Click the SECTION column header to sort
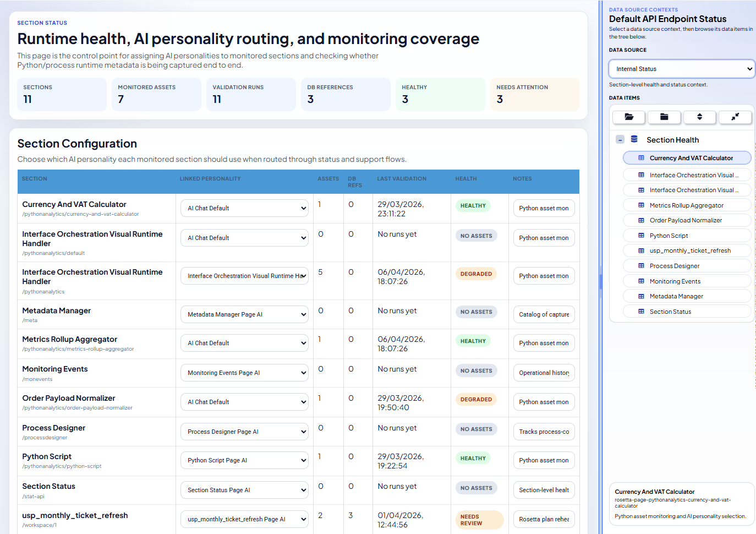Viewport: 756px width, 534px height. pos(35,178)
